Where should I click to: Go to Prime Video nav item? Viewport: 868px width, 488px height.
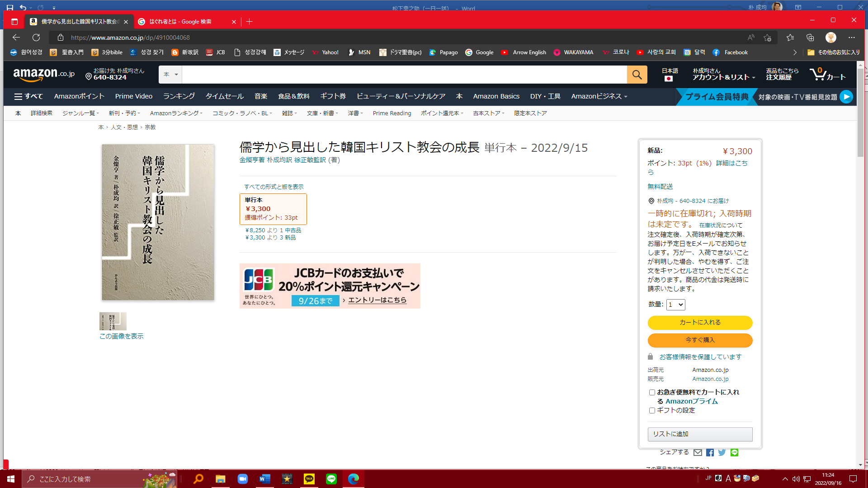(134, 96)
